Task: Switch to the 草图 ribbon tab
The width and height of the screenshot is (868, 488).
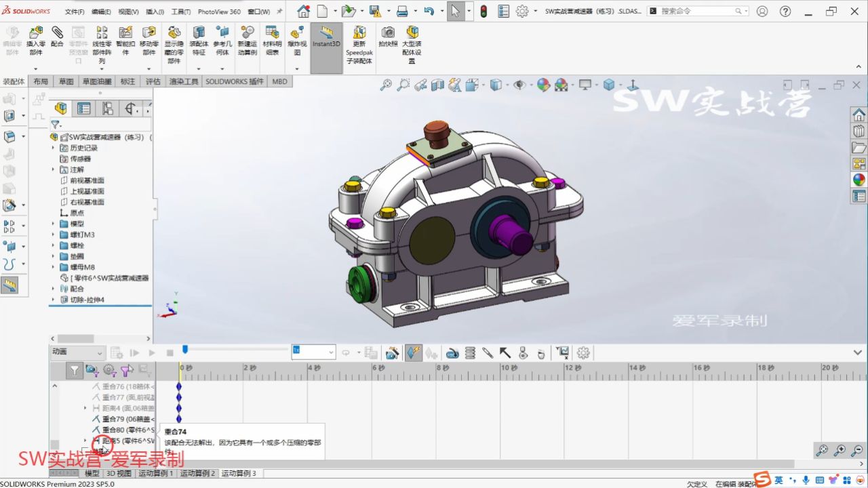Action: pyautogui.click(x=66, y=81)
